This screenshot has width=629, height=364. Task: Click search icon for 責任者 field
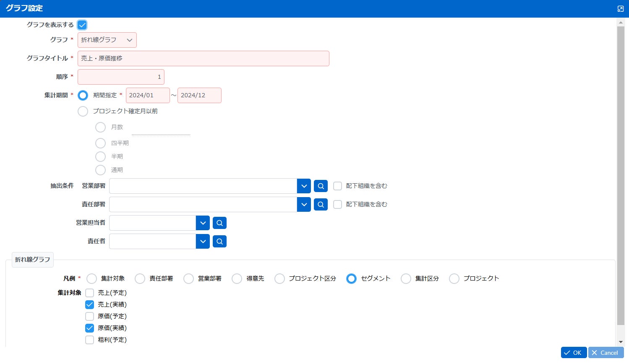coord(219,242)
